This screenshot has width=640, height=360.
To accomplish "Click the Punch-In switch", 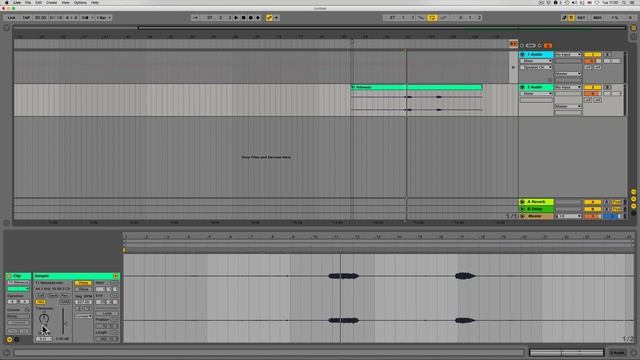I will 422,18.
